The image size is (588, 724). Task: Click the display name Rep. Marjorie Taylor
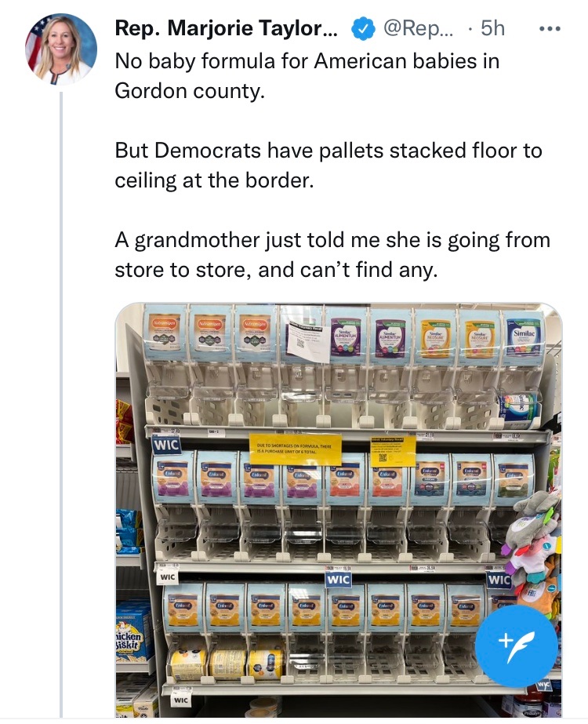tap(226, 28)
